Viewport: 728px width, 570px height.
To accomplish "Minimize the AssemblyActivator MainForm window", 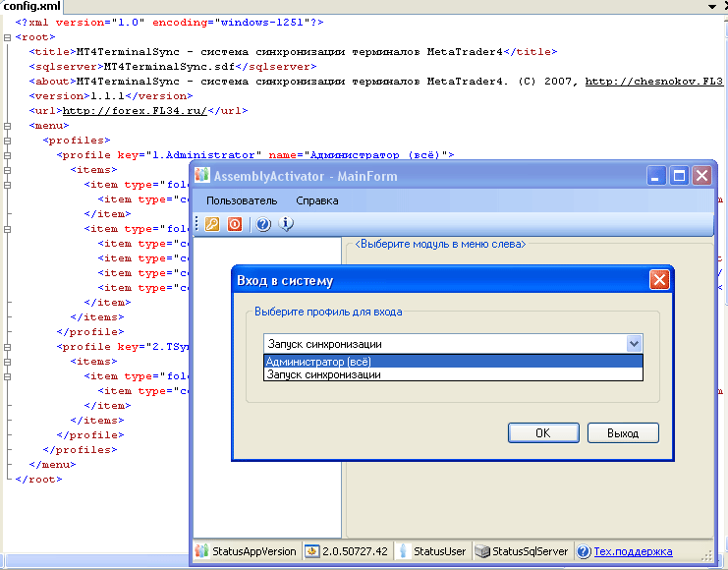I will coord(655,176).
